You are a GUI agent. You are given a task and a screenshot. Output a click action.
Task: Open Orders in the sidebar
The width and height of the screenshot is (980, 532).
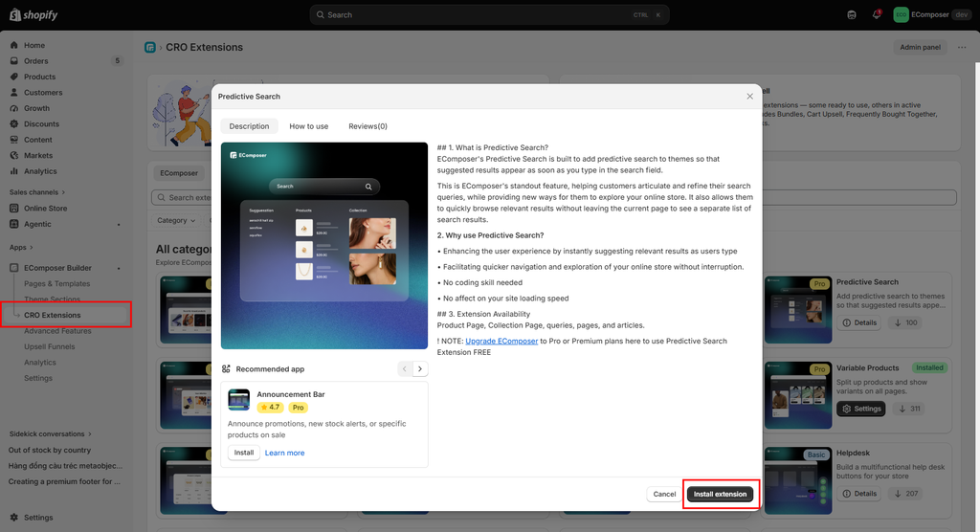pyautogui.click(x=35, y=60)
